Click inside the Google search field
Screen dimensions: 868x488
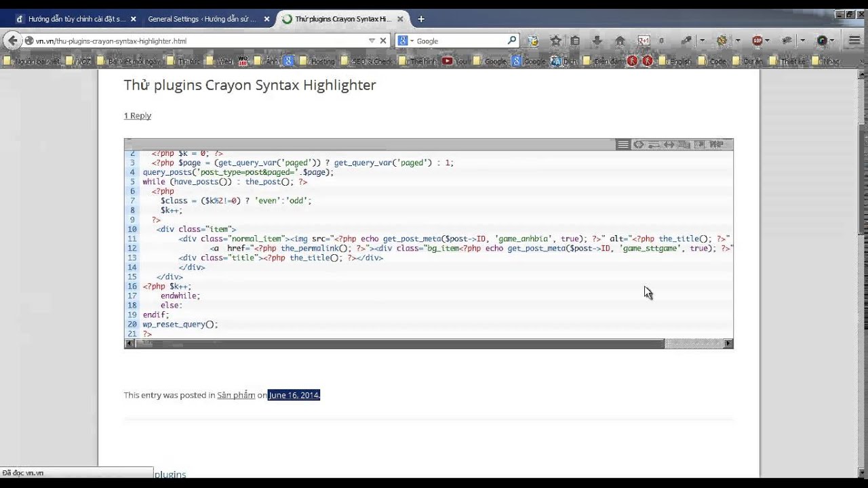(460, 41)
